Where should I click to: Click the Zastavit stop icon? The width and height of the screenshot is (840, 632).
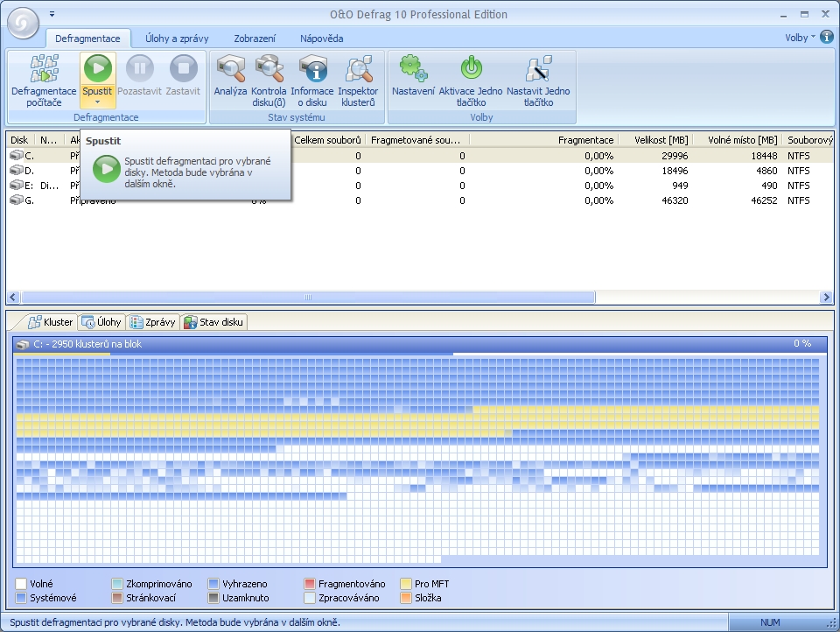point(183,68)
